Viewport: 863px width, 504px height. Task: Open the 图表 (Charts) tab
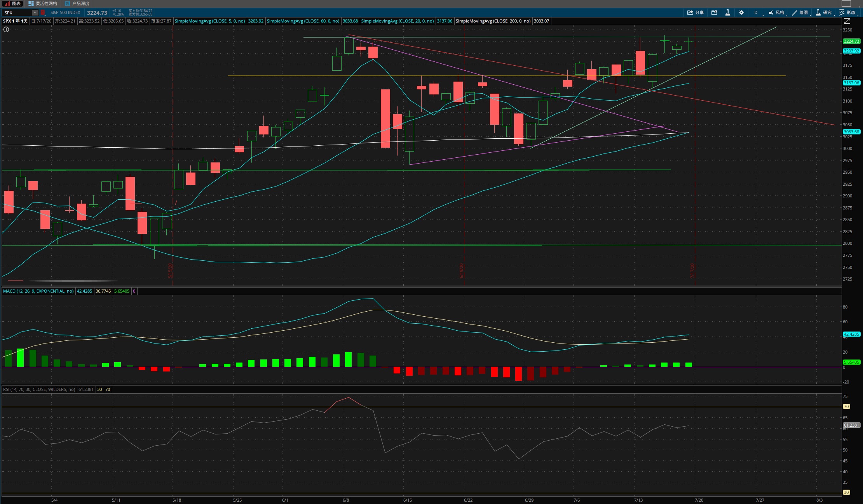pyautogui.click(x=13, y=3)
